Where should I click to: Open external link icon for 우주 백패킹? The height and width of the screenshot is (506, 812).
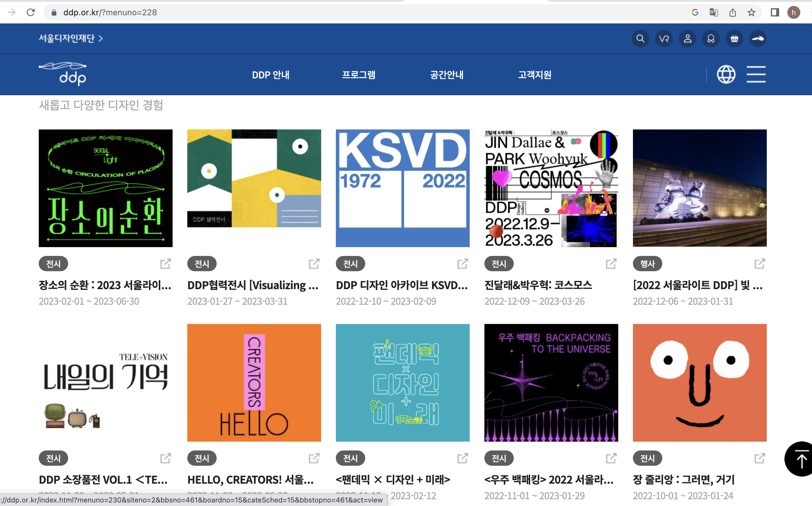[x=611, y=458]
